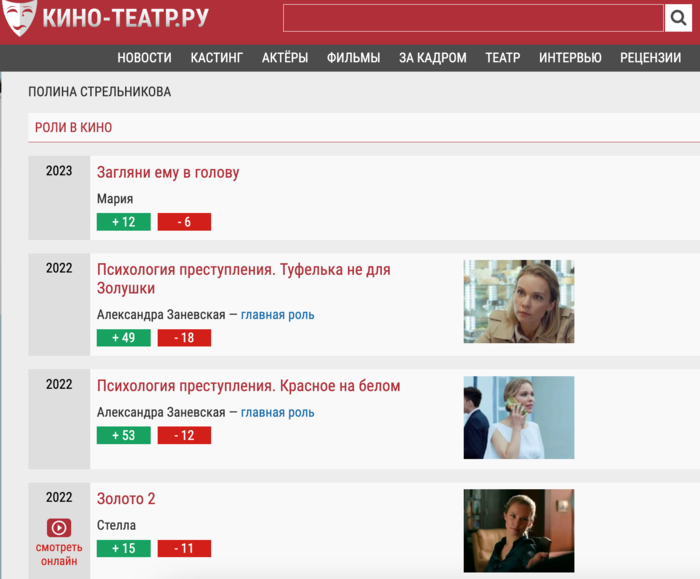The width and height of the screenshot is (700, 579).
Task: Open the Красное на белом still thumbnail
Action: 519,417
